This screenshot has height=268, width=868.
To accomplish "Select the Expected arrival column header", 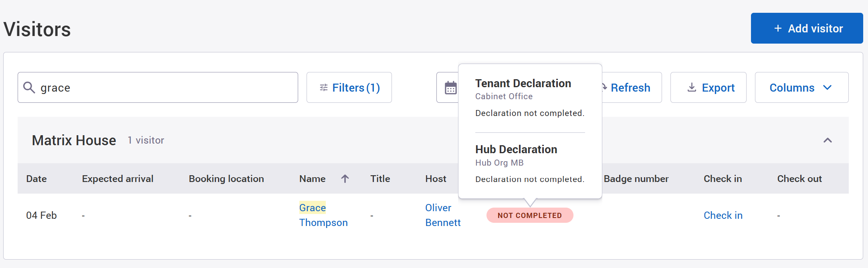I will click(x=117, y=179).
